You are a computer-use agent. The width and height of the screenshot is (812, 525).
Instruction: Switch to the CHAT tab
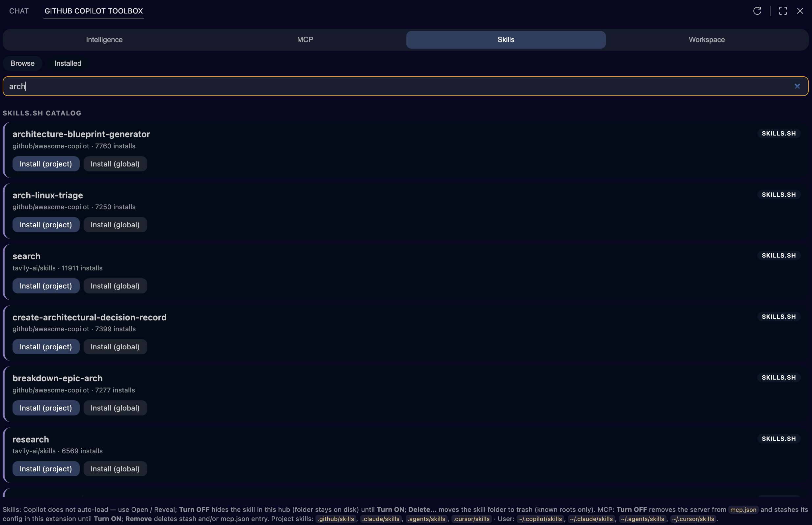pyautogui.click(x=19, y=11)
